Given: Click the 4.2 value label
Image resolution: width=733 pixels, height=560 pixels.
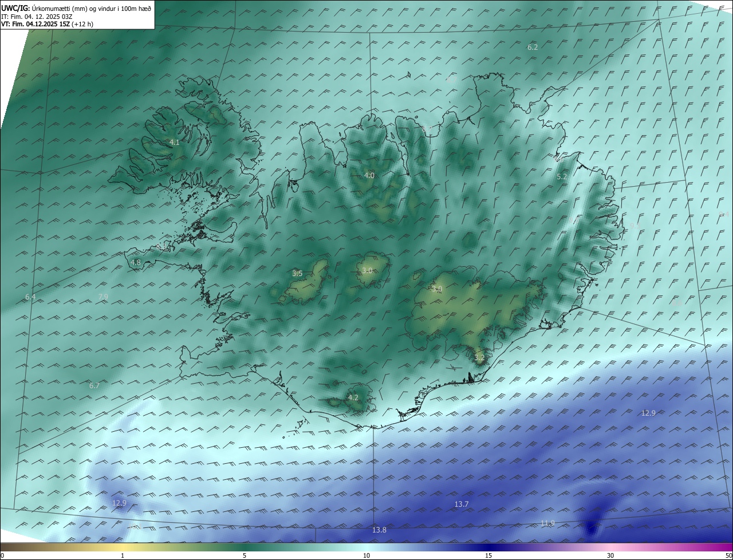Looking at the screenshot, I should [353, 397].
